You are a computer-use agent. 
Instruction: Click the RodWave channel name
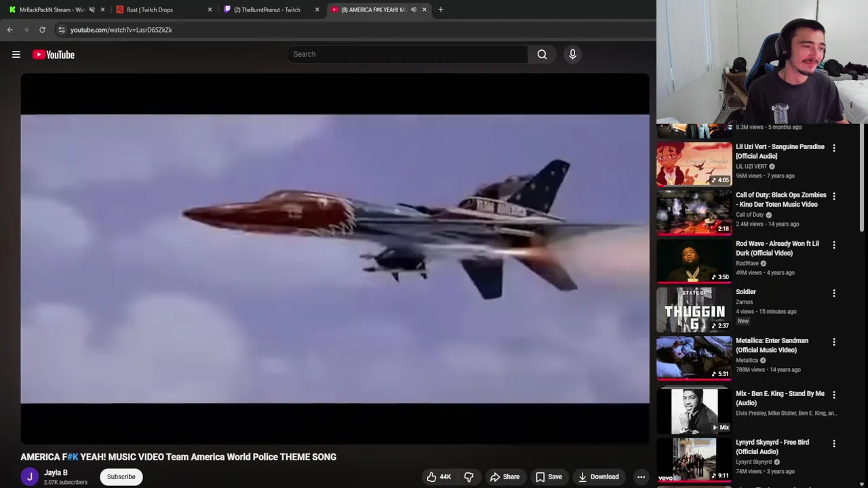click(x=747, y=264)
